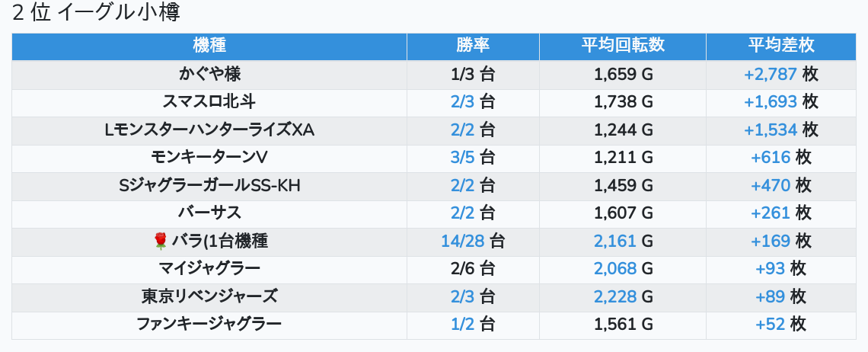Click the rose icon beside バラ
This screenshot has width=868, height=352.
pyautogui.click(x=160, y=242)
